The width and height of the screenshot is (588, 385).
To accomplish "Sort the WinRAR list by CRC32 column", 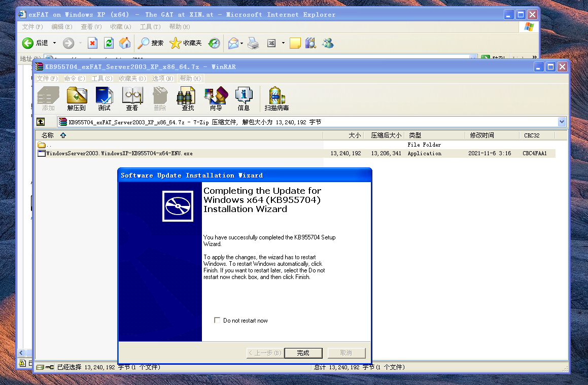I will click(537, 135).
